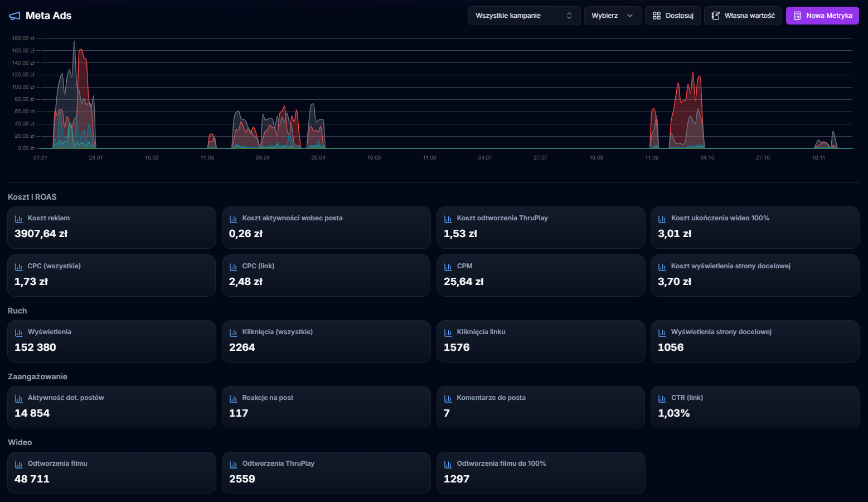Click the grid icon inside Dostosuj button

659,15
